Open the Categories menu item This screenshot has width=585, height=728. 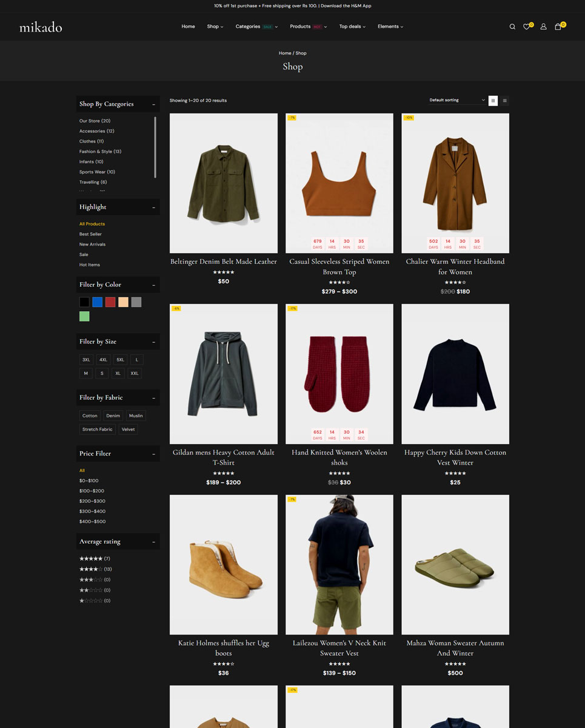pos(248,27)
